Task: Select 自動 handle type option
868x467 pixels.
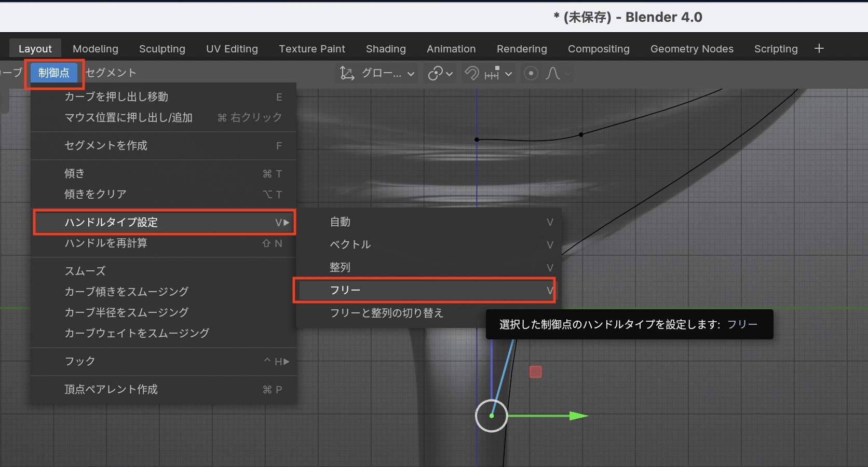Action: (341, 222)
